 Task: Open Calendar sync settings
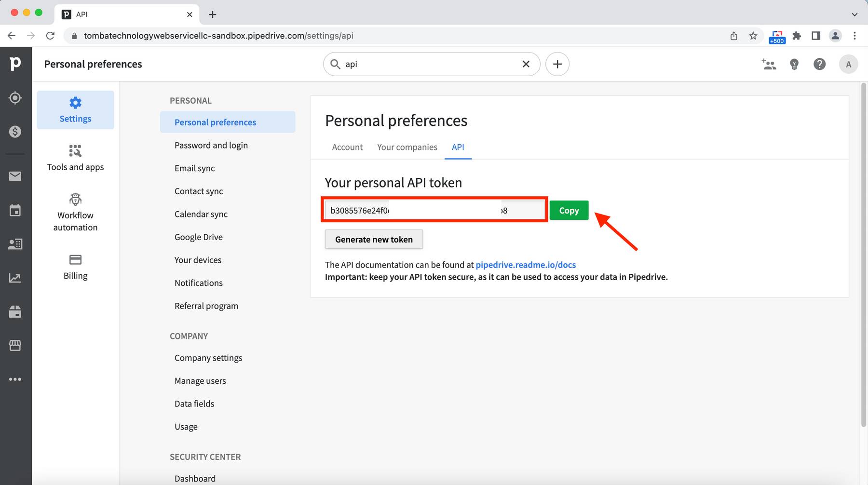201,214
